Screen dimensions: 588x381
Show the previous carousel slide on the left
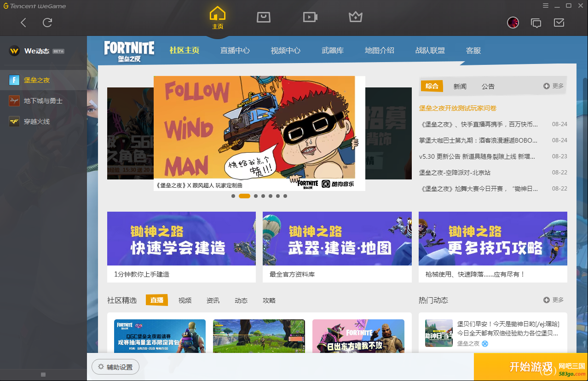click(130, 133)
